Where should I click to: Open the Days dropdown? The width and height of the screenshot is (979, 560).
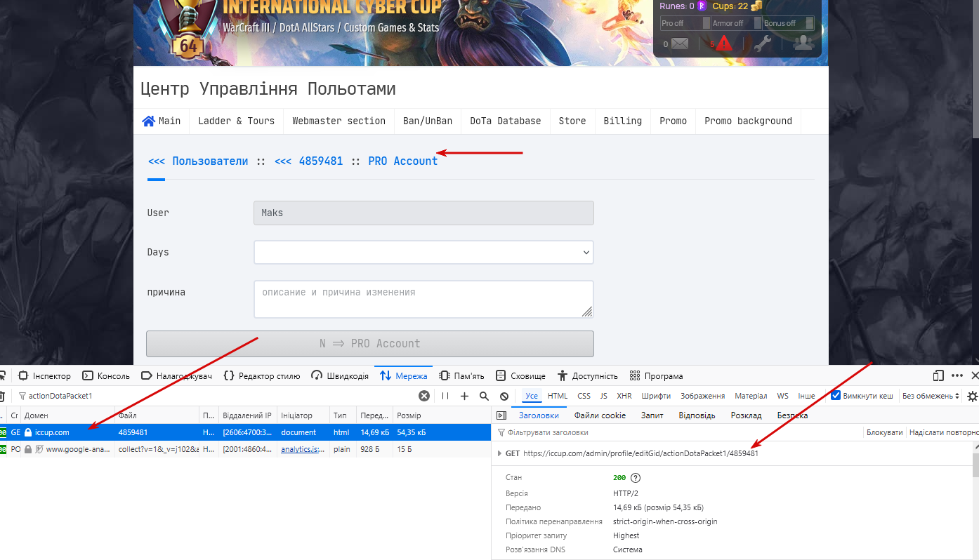click(x=423, y=253)
